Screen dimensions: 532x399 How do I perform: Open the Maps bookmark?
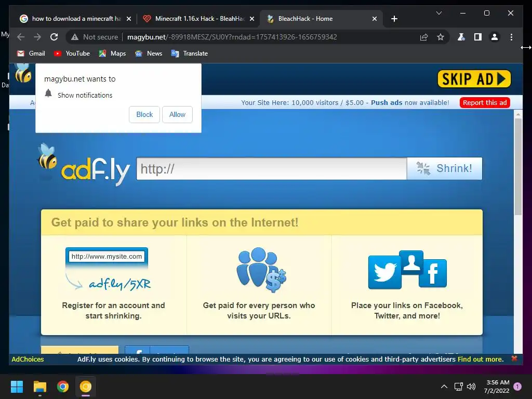point(112,54)
